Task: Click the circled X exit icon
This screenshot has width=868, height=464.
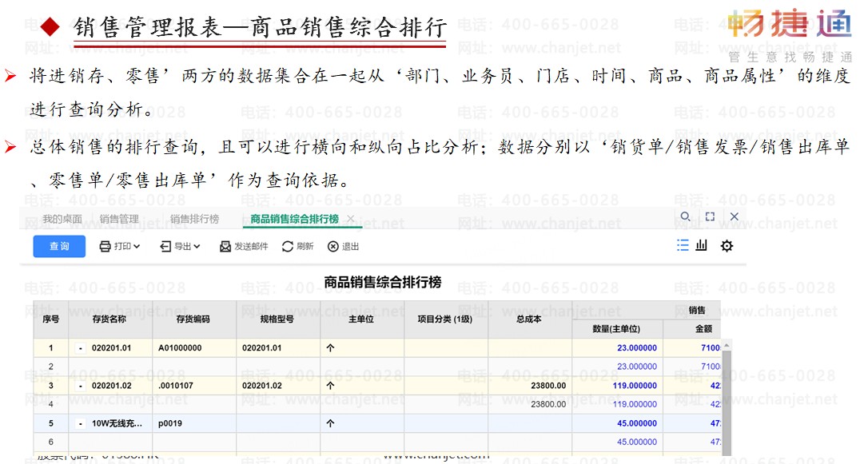Action: [332, 246]
